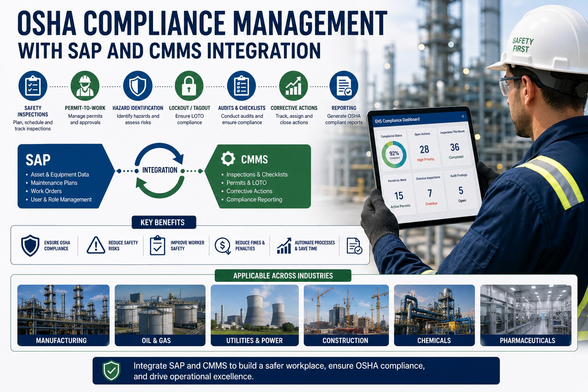Screen dimensions: 588x392
Task: Click the Oil & Gas industry thumbnail
Action: pos(160,315)
